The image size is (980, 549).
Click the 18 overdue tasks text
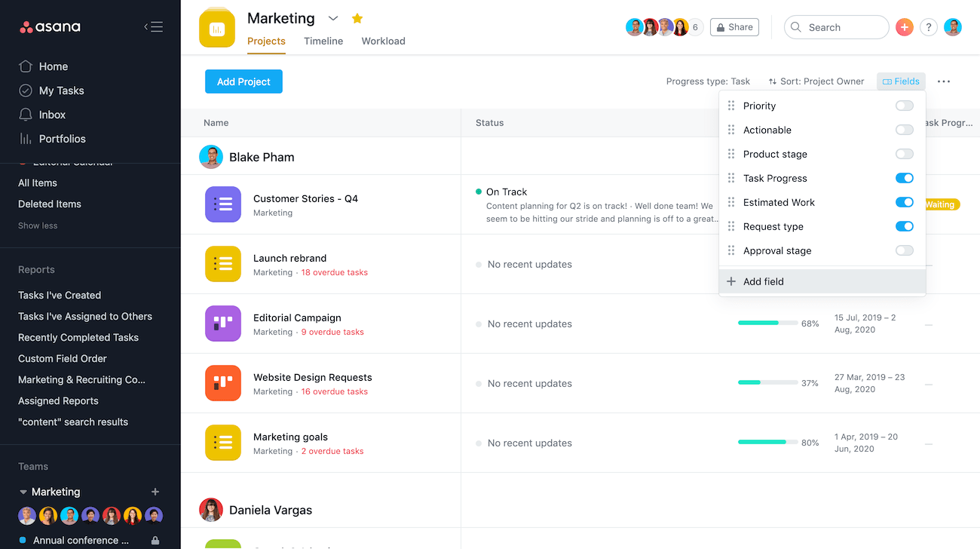(335, 272)
